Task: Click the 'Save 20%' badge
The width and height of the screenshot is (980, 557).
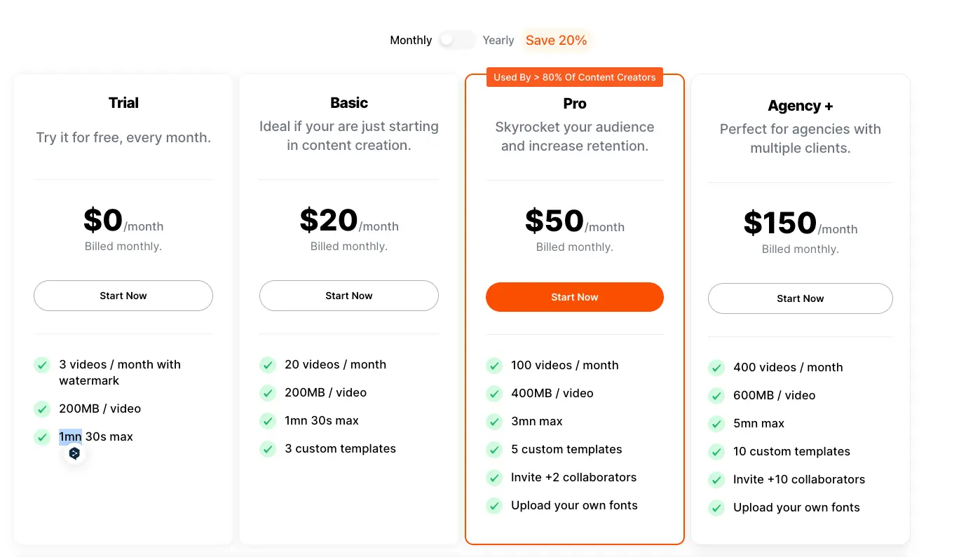Action: [556, 40]
